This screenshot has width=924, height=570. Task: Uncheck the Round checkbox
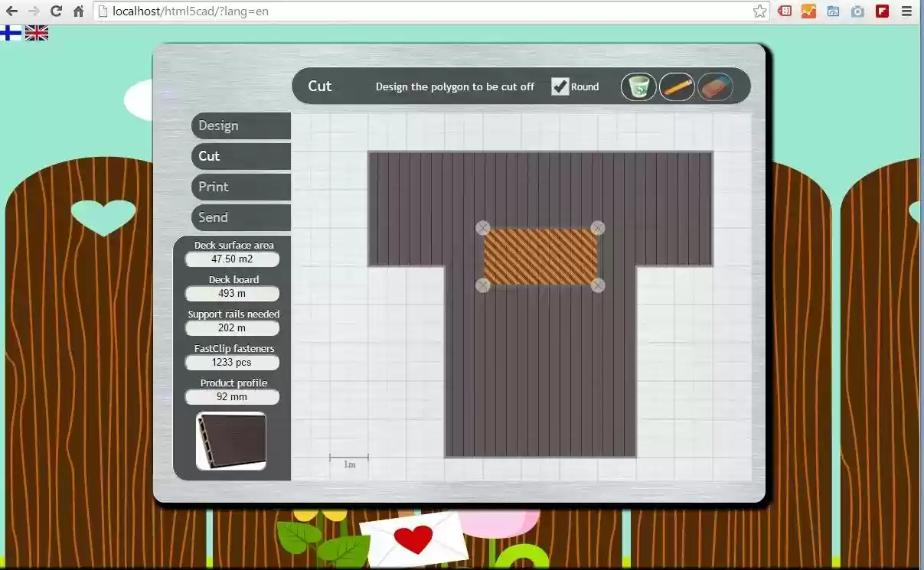560,86
